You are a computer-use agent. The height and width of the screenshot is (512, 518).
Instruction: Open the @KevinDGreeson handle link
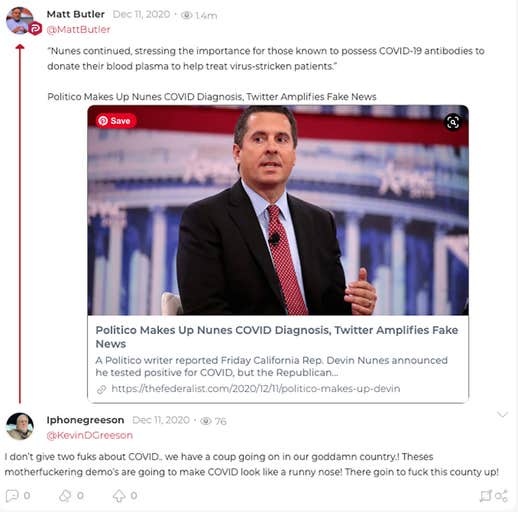click(x=90, y=435)
